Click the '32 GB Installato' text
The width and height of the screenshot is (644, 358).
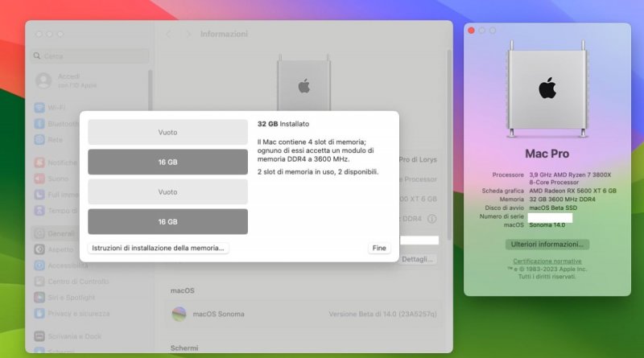283,124
